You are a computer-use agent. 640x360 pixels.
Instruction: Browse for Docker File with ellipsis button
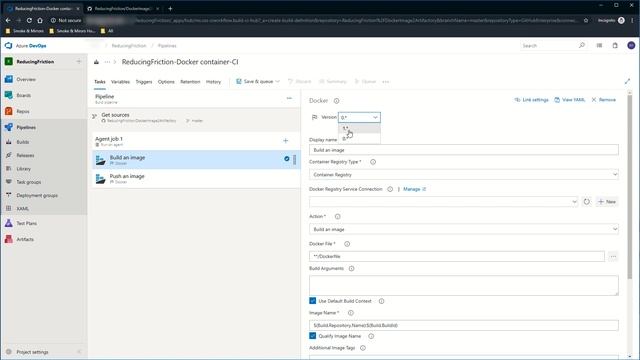pos(613,256)
